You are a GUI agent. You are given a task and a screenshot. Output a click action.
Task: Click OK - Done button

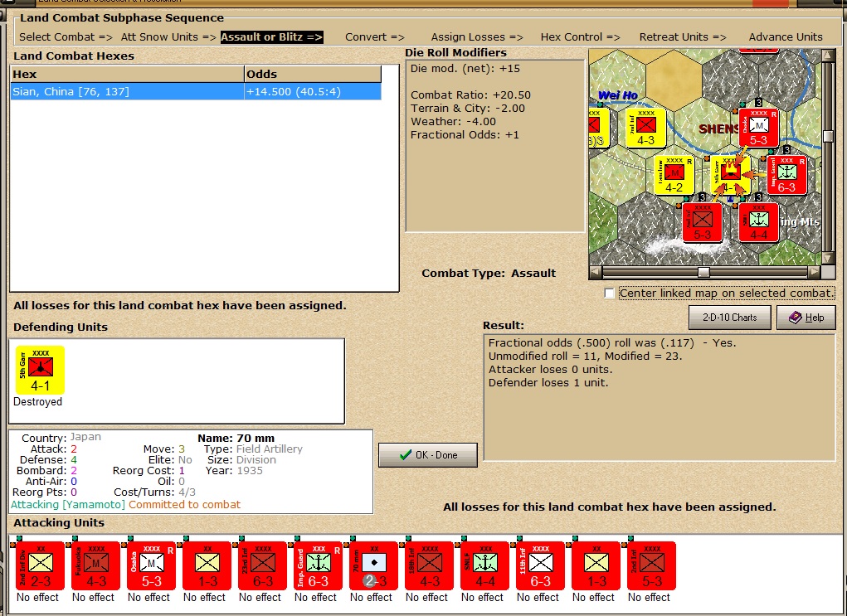coord(428,455)
